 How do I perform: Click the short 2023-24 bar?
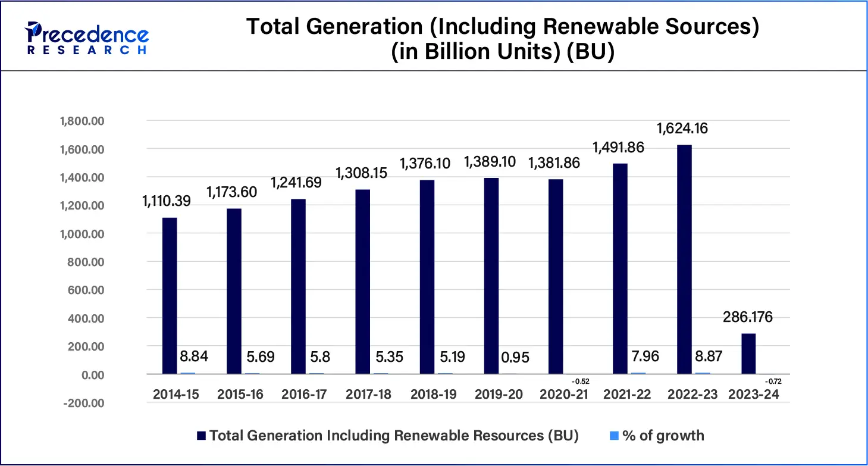coord(748,354)
